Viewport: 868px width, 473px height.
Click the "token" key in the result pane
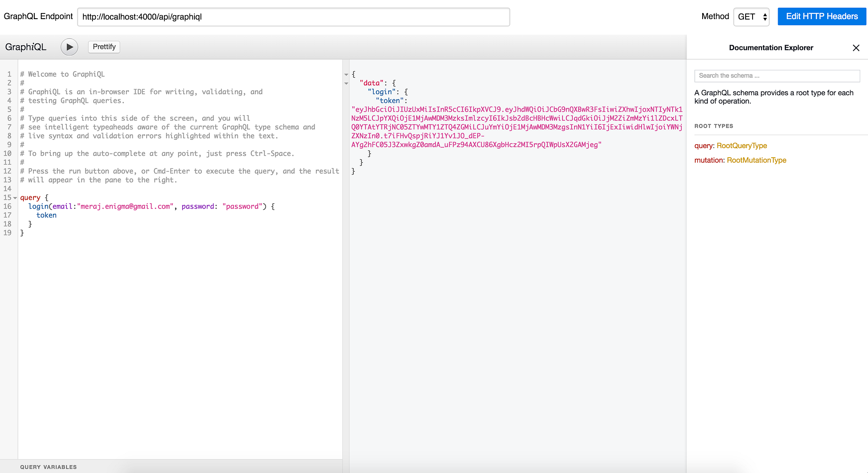click(390, 101)
